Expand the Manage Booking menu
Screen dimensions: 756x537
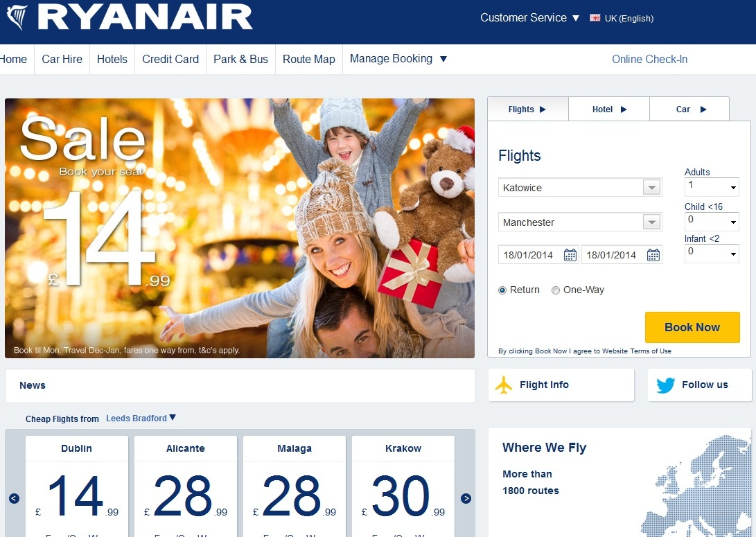398,59
